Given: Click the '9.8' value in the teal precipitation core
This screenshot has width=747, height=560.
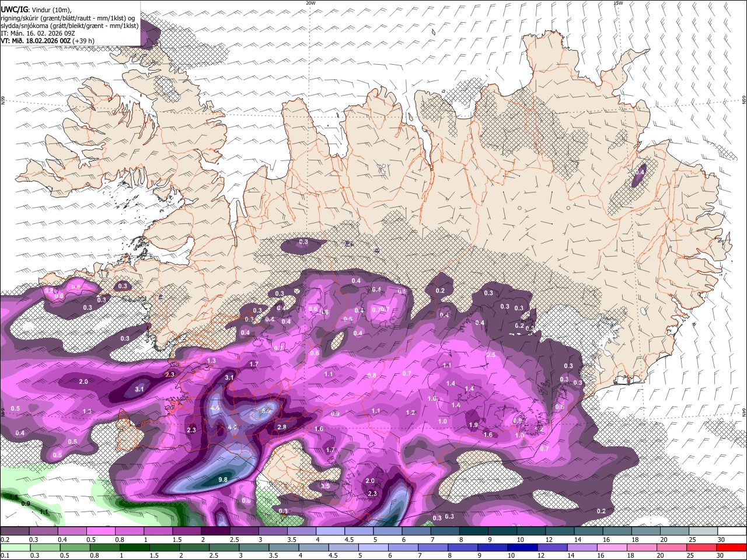Looking at the screenshot, I should (222, 480).
